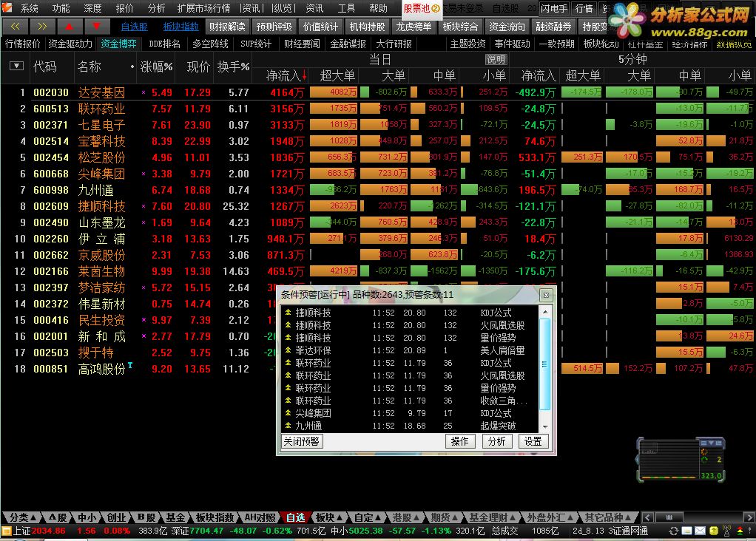
Task: Click 关闭预警 button
Action: tap(301, 441)
